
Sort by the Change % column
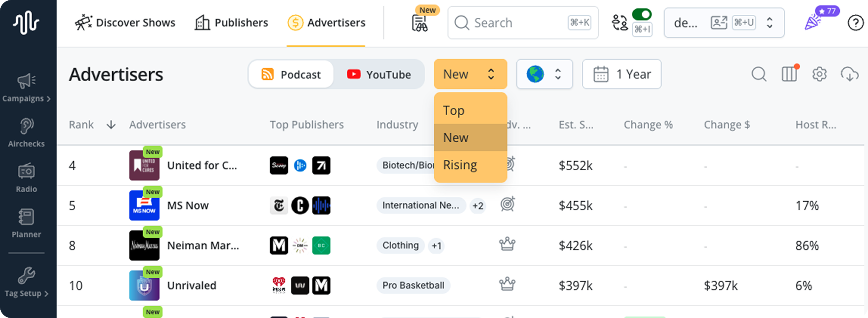[x=648, y=125]
